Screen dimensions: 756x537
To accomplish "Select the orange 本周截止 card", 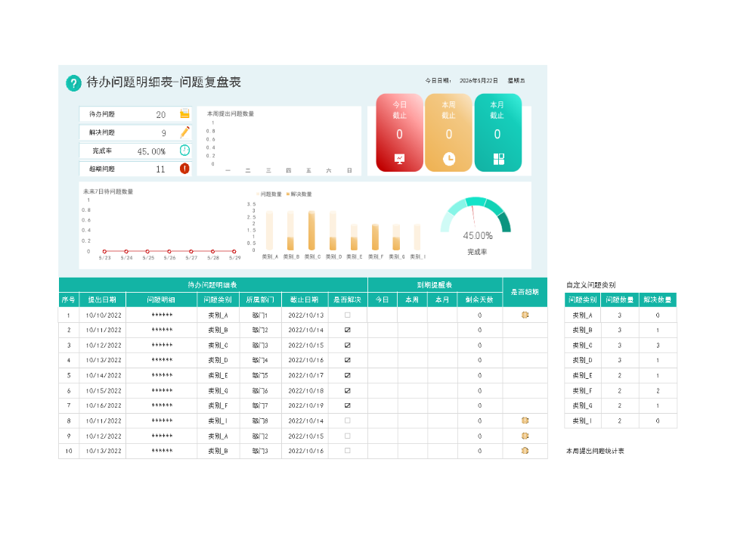I will [x=448, y=132].
